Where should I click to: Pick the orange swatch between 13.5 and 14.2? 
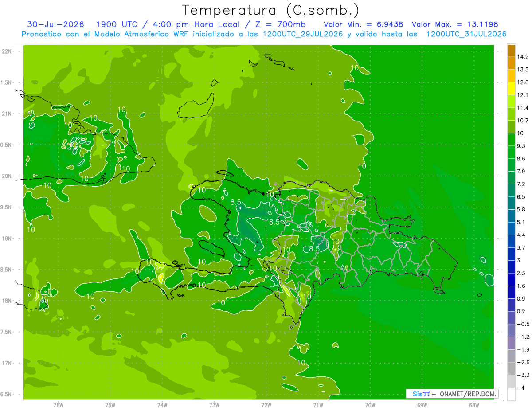coord(511,63)
